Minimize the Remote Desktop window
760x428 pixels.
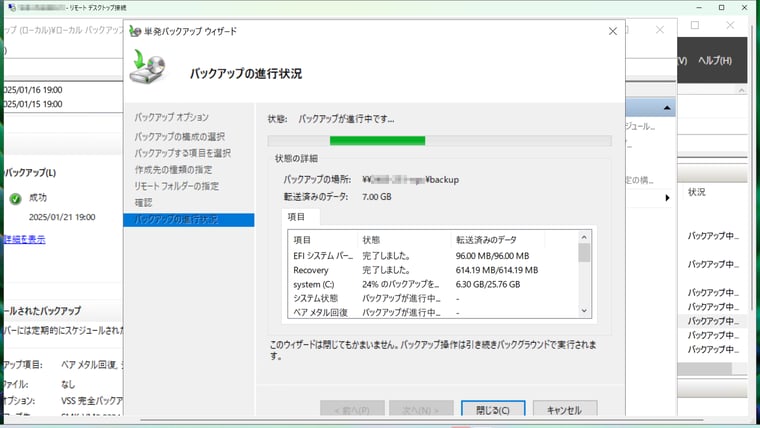pos(699,7)
